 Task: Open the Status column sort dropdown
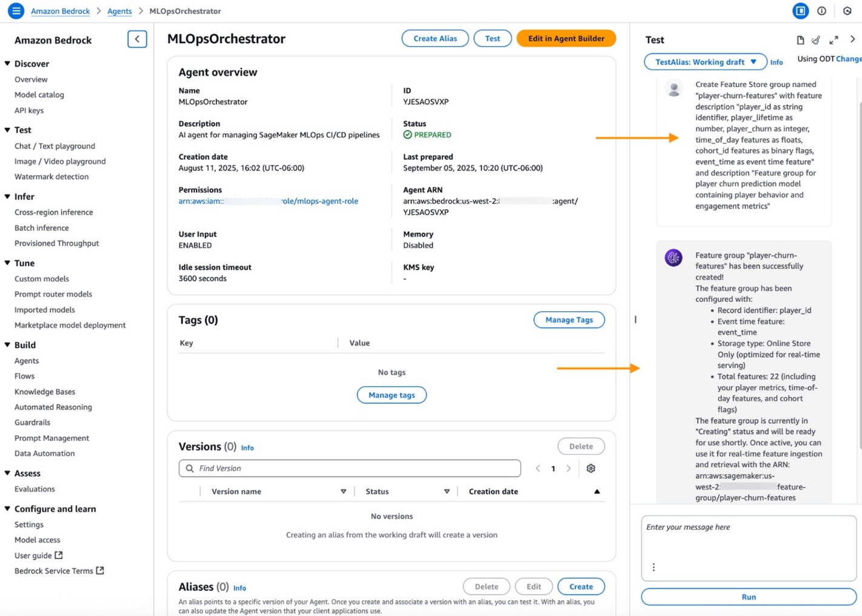447,491
